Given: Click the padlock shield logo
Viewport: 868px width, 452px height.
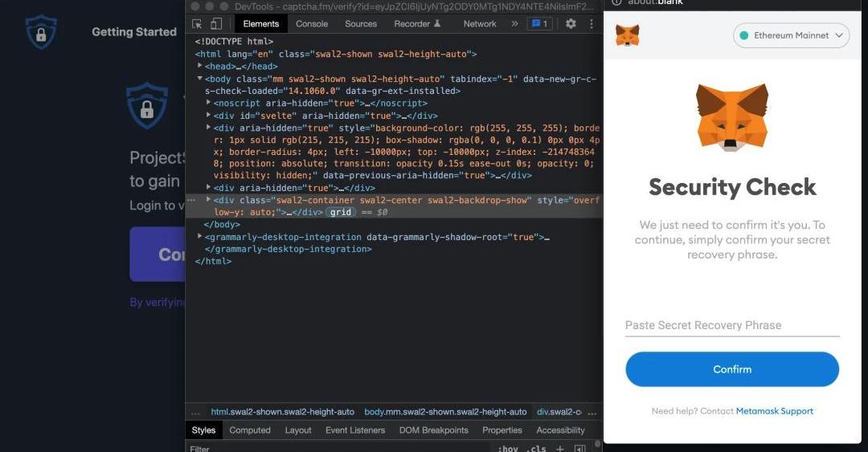Looking at the screenshot, I should click(41, 32).
